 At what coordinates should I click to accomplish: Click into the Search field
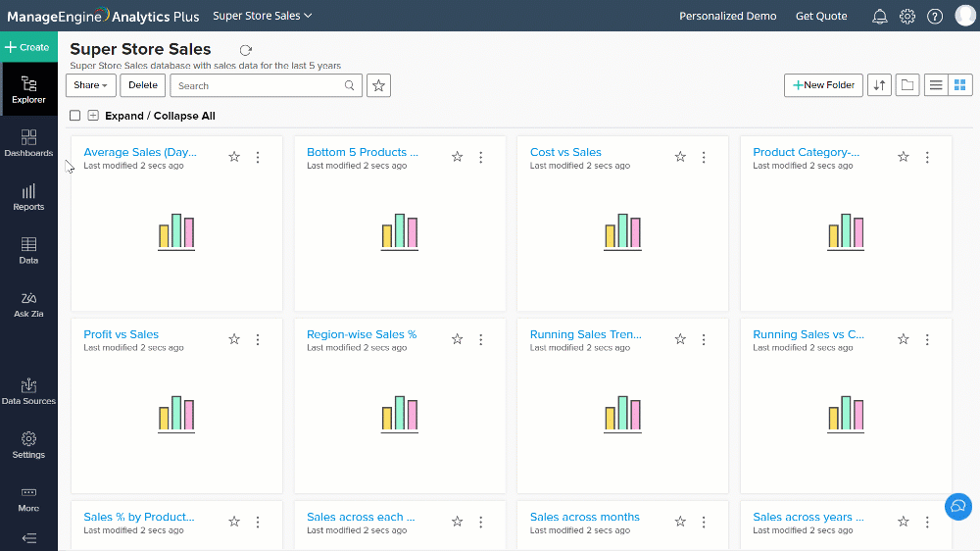click(x=258, y=85)
